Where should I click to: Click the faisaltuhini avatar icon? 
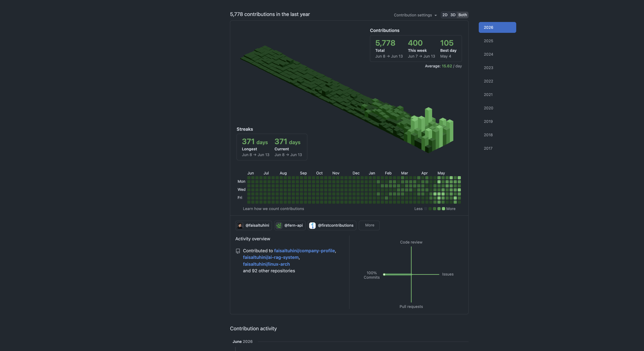[x=240, y=225]
